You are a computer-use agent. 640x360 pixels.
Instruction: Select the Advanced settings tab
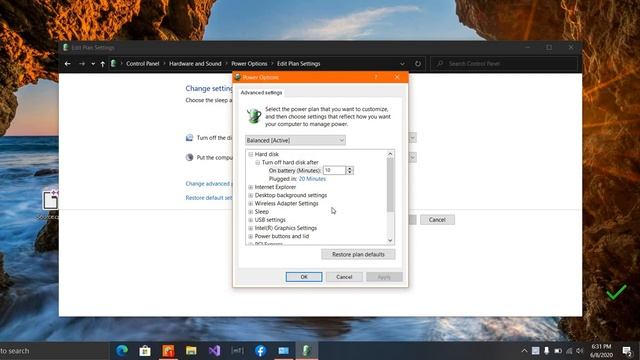[x=261, y=93]
